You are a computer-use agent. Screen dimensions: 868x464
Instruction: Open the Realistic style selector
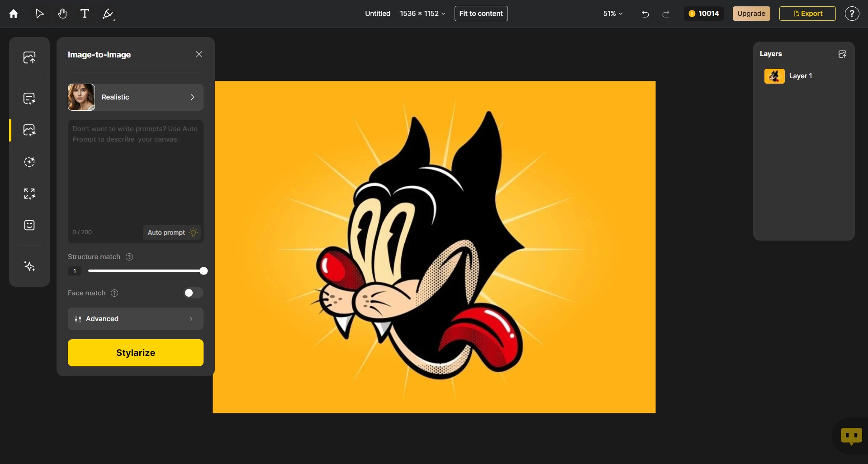click(136, 97)
